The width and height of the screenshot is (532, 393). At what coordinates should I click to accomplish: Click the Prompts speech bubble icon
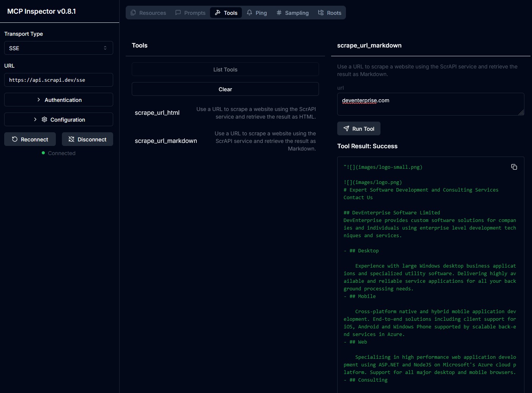click(x=178, y=13)
